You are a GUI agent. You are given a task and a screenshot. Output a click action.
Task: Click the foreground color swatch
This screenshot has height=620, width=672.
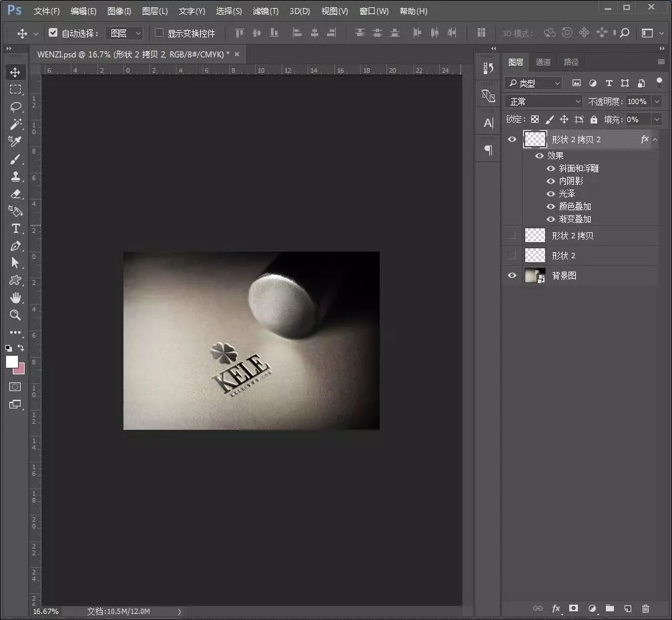pos(12,362)
